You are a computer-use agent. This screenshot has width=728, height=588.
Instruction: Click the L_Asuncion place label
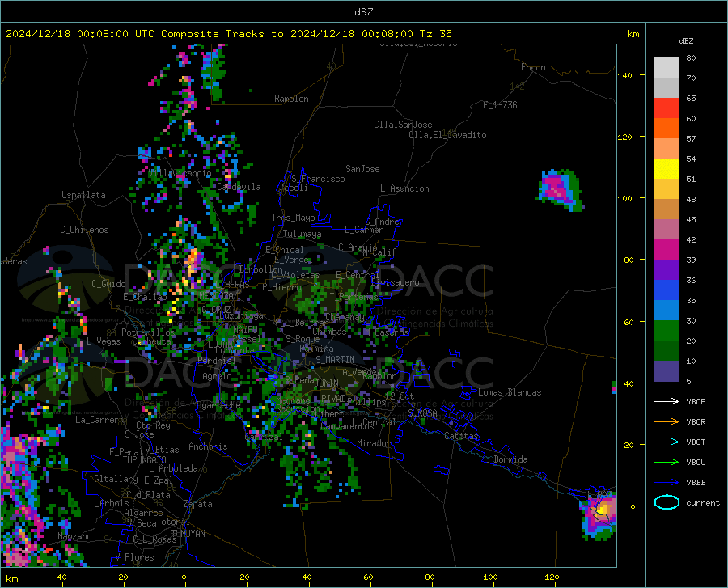point(404,188)
